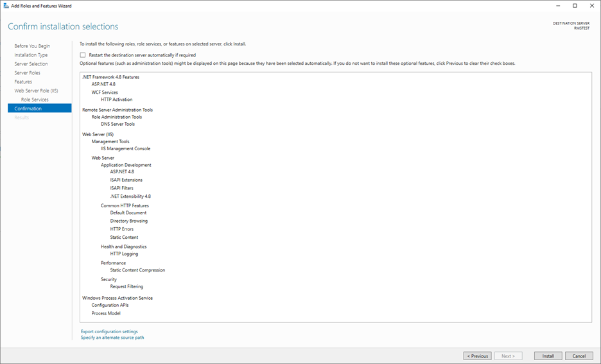This screenshot has width=601, height=364.
Task: Select 'Application Development' entry
Action: (x=126, y=165)
